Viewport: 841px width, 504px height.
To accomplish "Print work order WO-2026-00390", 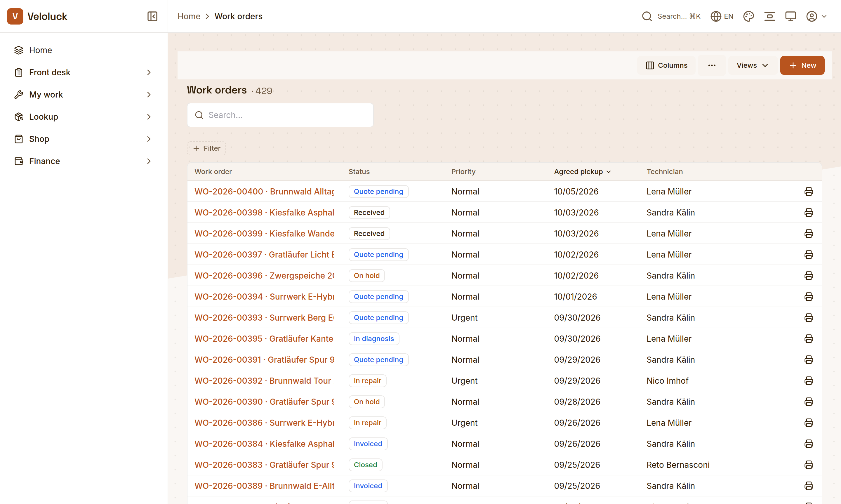I will click(x=809, y=402).
